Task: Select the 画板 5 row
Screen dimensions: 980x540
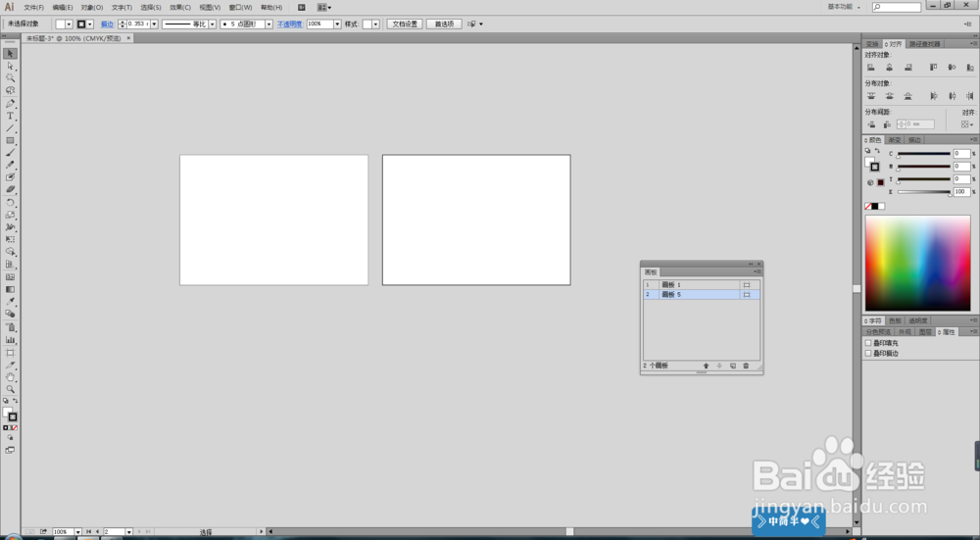Action: pos(702,294)
